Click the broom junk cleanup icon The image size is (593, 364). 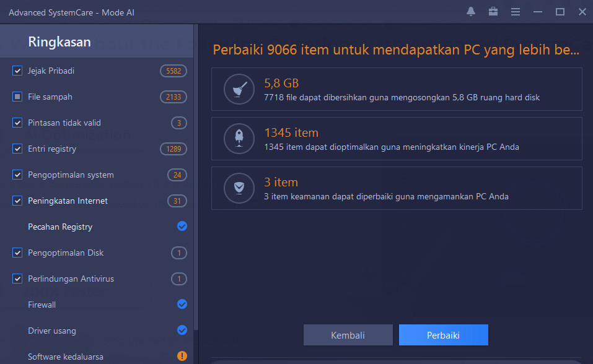click(x=239, y=89)
